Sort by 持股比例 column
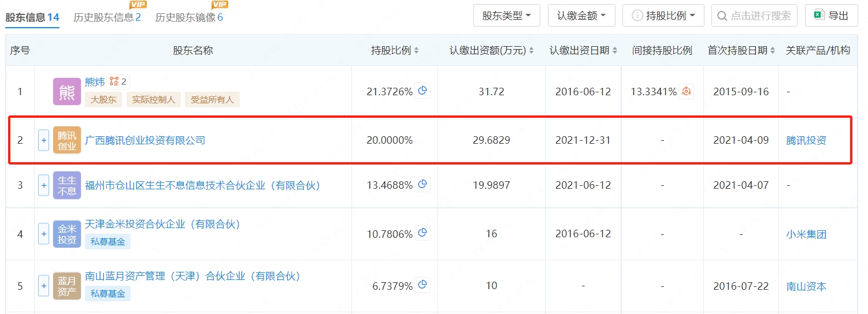 (x=417, y=51)
